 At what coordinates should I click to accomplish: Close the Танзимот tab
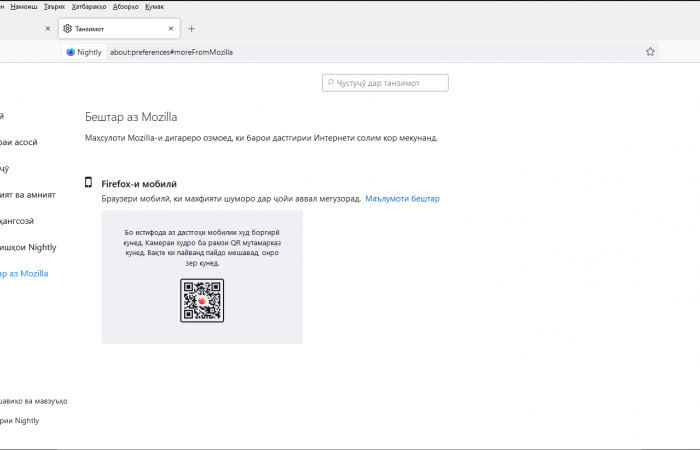pyautogui.click(x=171, y=29)
